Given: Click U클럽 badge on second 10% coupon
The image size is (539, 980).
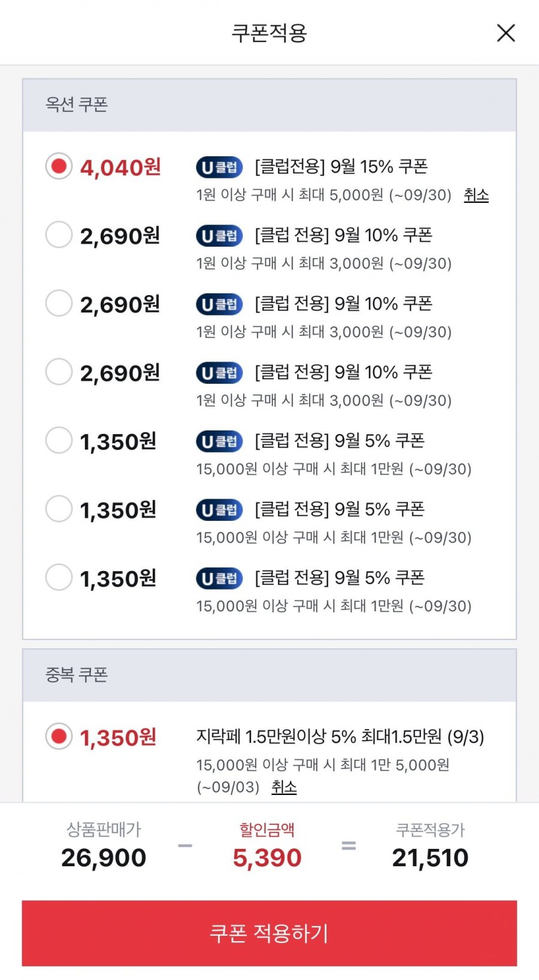Looking at the screenshot, I should 219,304.
